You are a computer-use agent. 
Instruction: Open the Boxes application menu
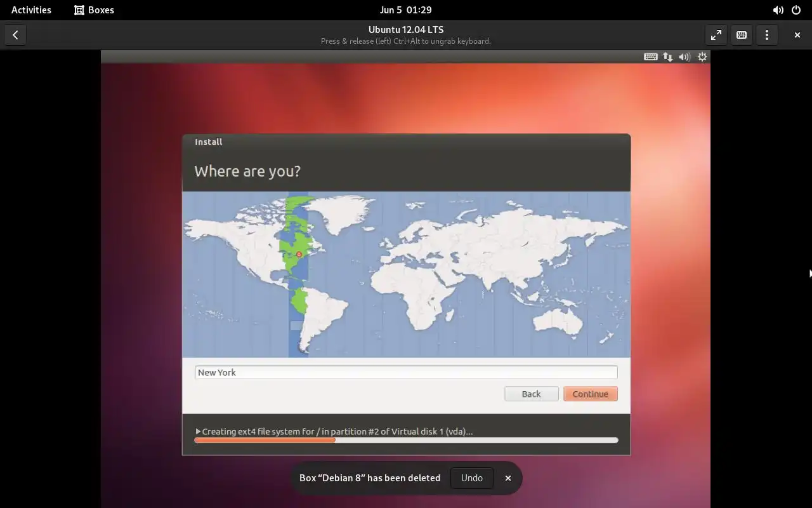coord(95,10)
